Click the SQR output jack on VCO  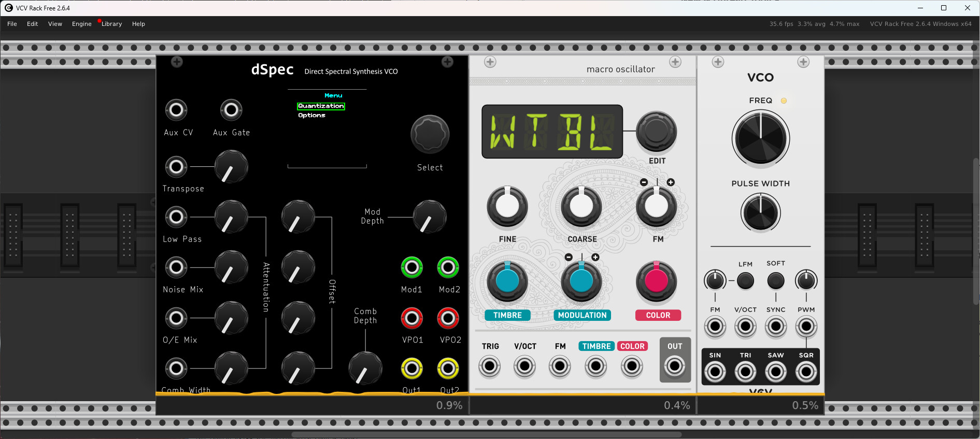pos(806,372)
